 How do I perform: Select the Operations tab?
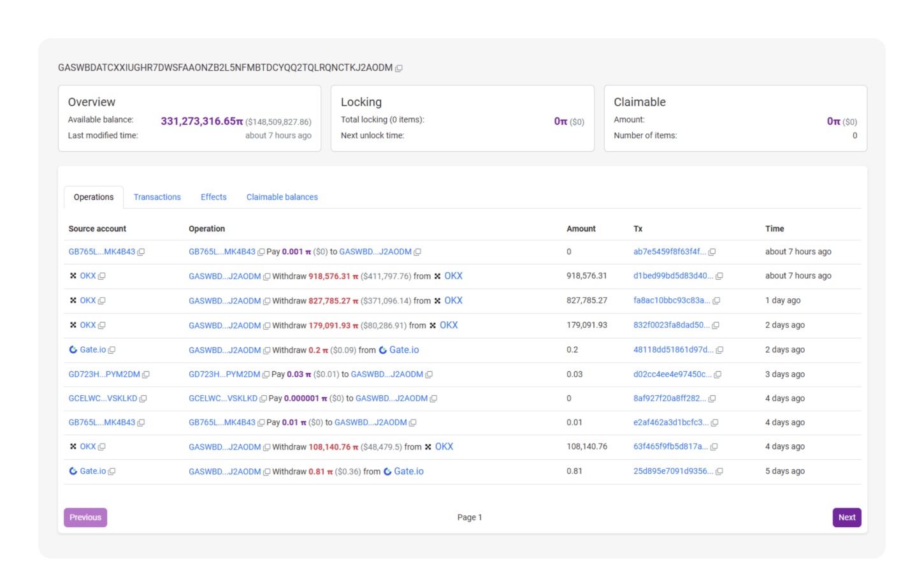tap(94, 197)
